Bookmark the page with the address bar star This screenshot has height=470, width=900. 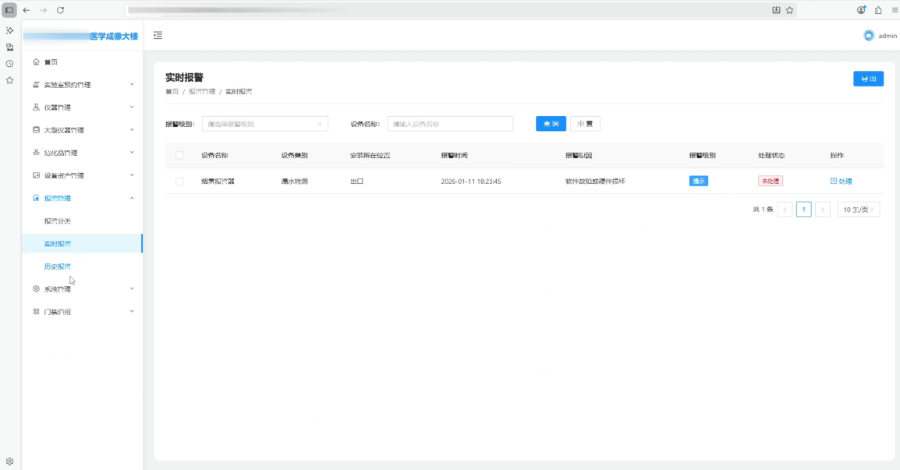click(790, 10)
